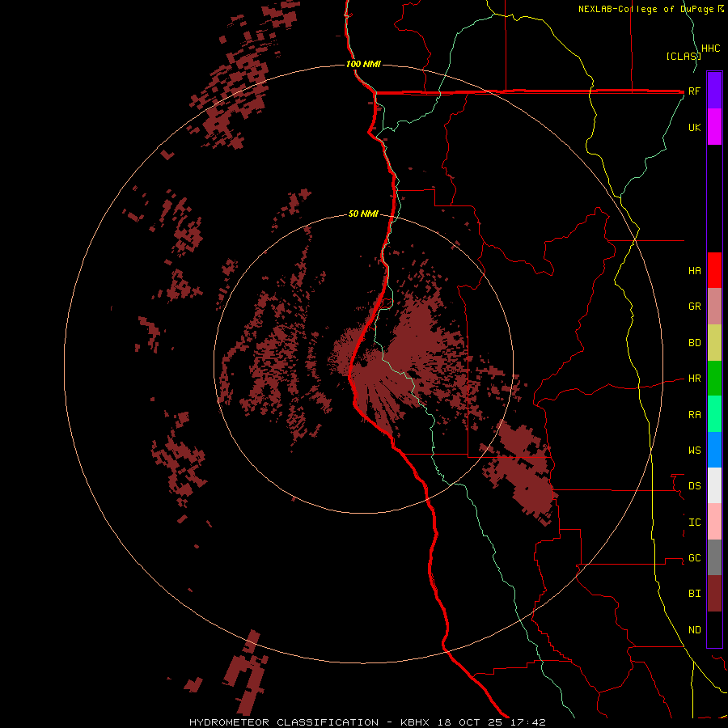Image resolution: width=728 pixels, height=728 pixels.
Task: Click the 100 NMI range ring label
Action: tap(363, 64)
